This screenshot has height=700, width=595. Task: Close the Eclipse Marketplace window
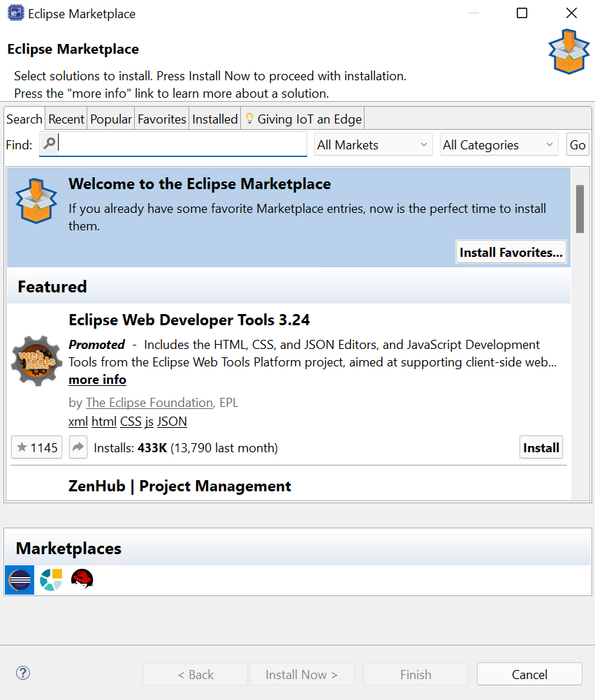(571, 13)
